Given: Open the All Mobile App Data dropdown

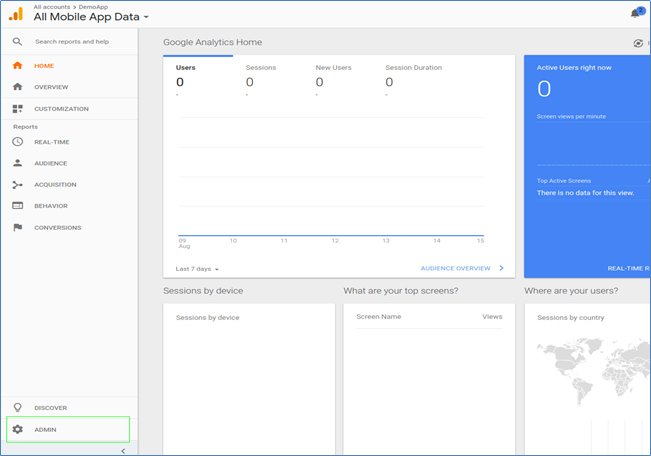Looking at the screenshot, I should pyautogui.click(x=91, y=17).
